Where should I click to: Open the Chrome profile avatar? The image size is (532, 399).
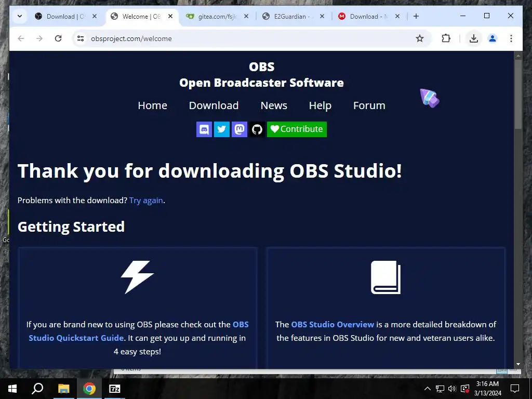click(x=493, y=38)
